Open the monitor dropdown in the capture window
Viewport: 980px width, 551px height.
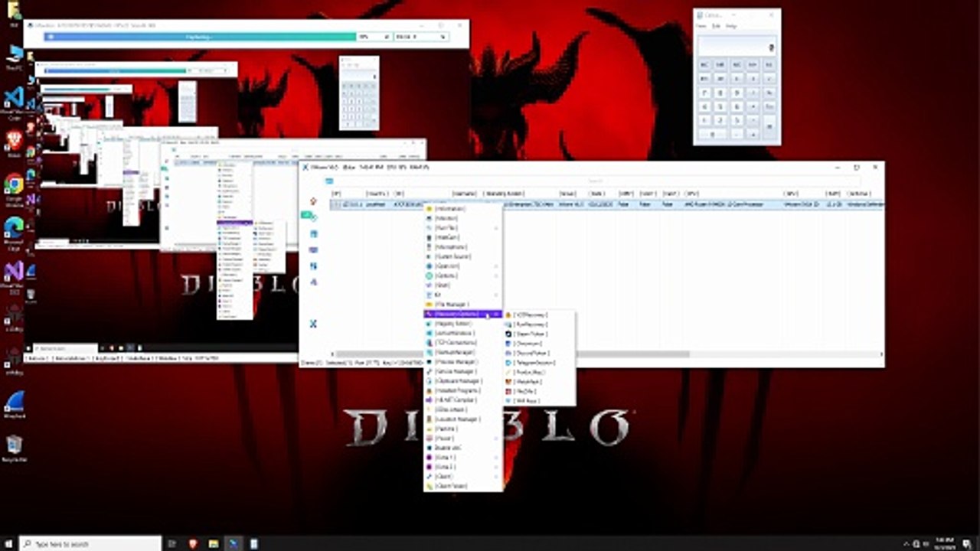tap(420, 36)
